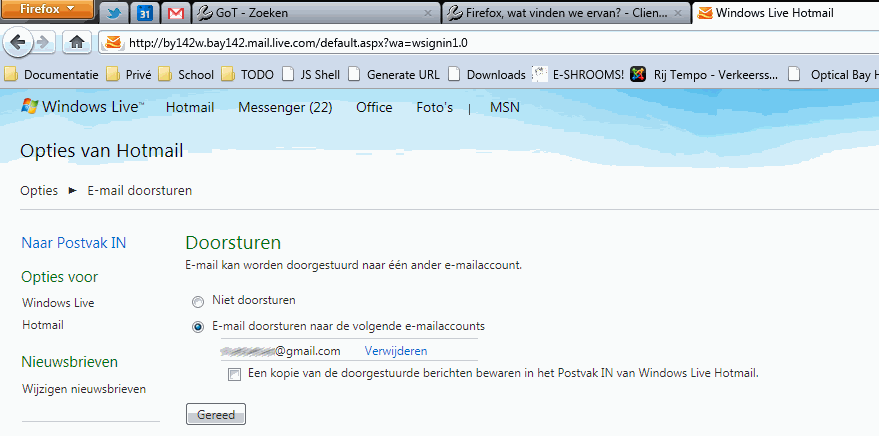Go to Home page button
The height and width of the screenshot is (436, 879).
point(77,43)
